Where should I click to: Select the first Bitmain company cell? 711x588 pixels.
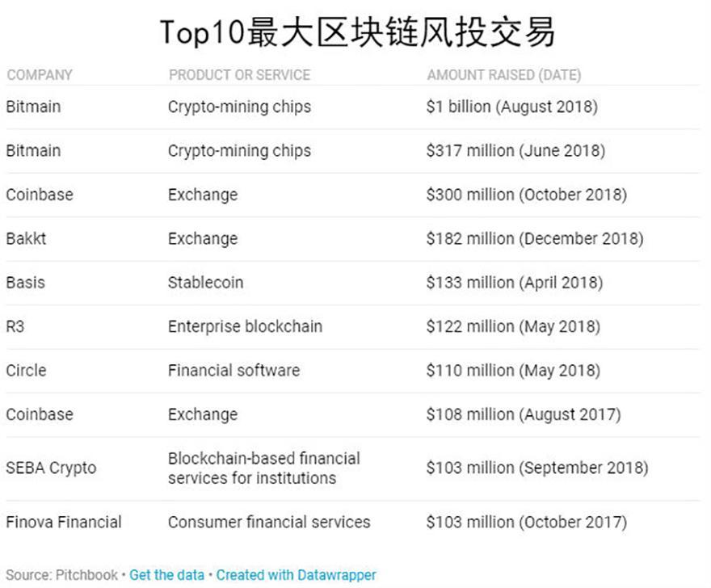33,107
